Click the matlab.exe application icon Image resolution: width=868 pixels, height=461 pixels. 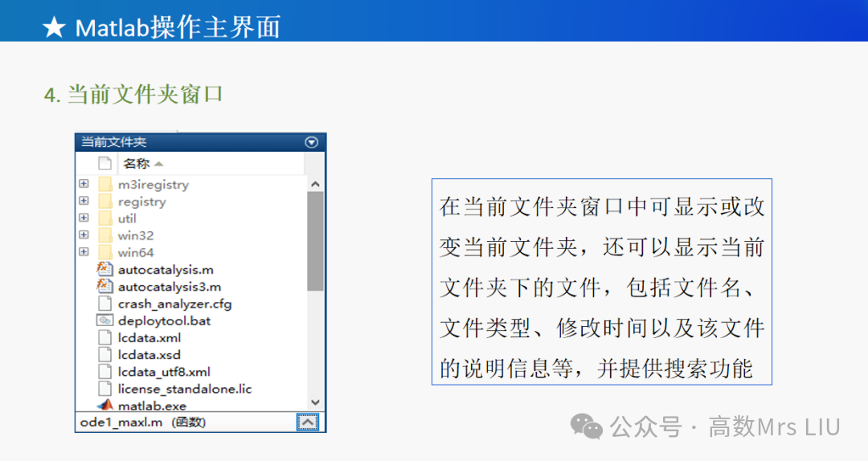tap(104, 405)
